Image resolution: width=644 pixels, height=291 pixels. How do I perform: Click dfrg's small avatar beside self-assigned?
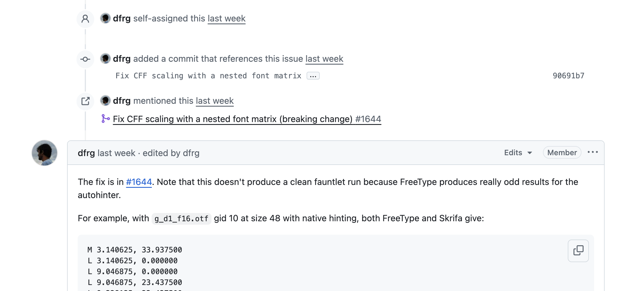click(105, 18)
